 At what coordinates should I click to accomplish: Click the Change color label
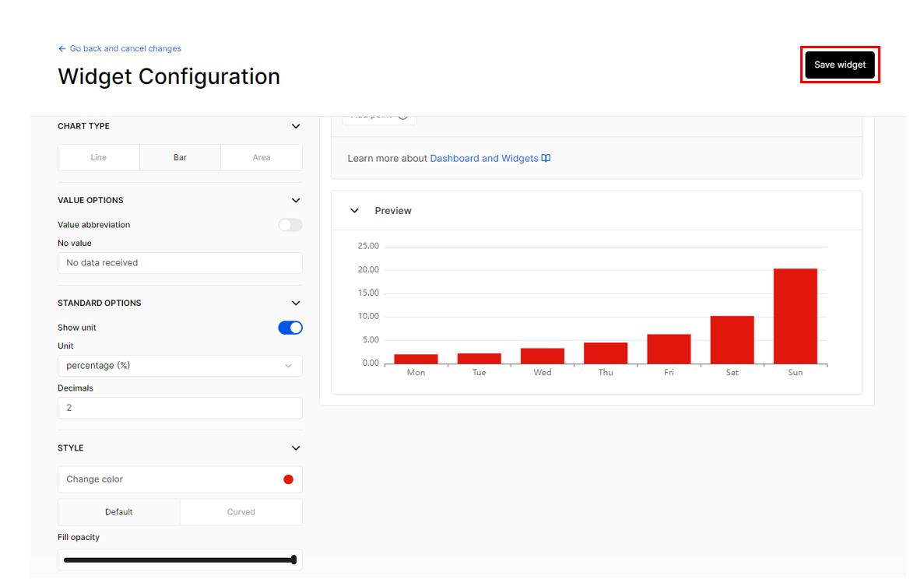pos(94,479)
